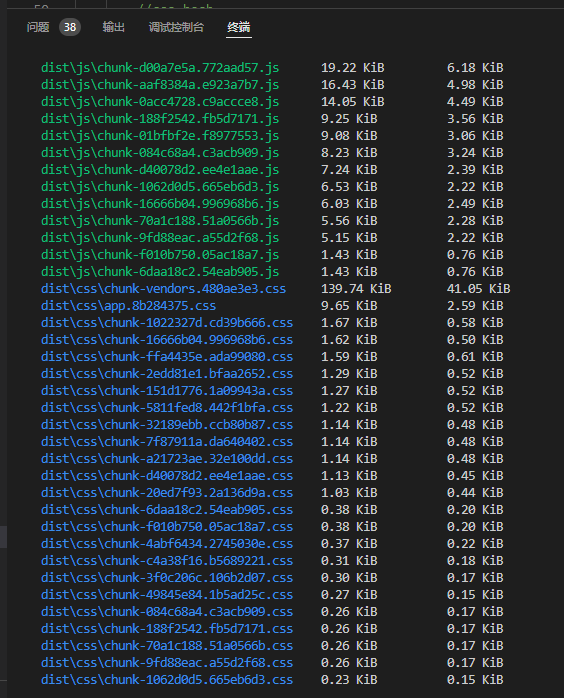564x698 pixels.
Task: Click the 16.43 KiB size value
Action: [x=353, y=85]
